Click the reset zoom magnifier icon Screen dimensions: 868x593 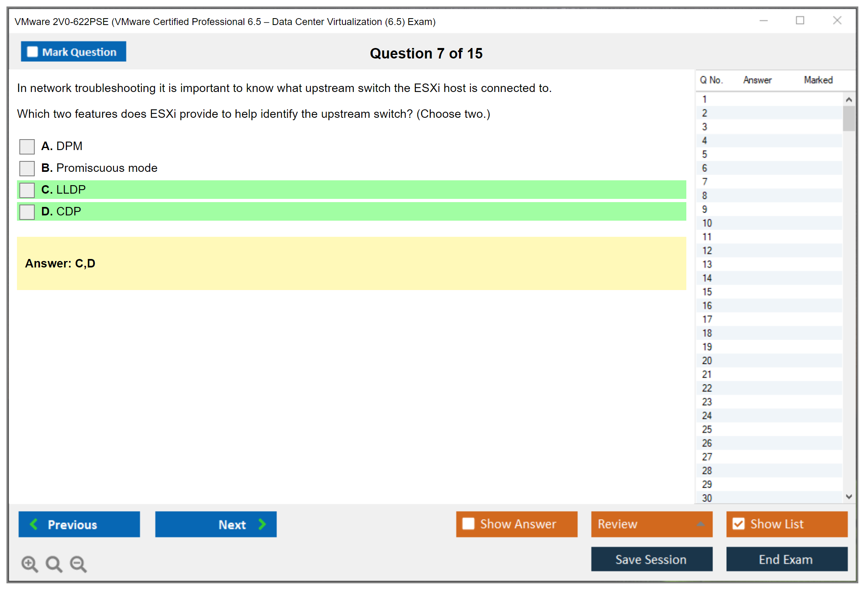(x=54, y=564)
